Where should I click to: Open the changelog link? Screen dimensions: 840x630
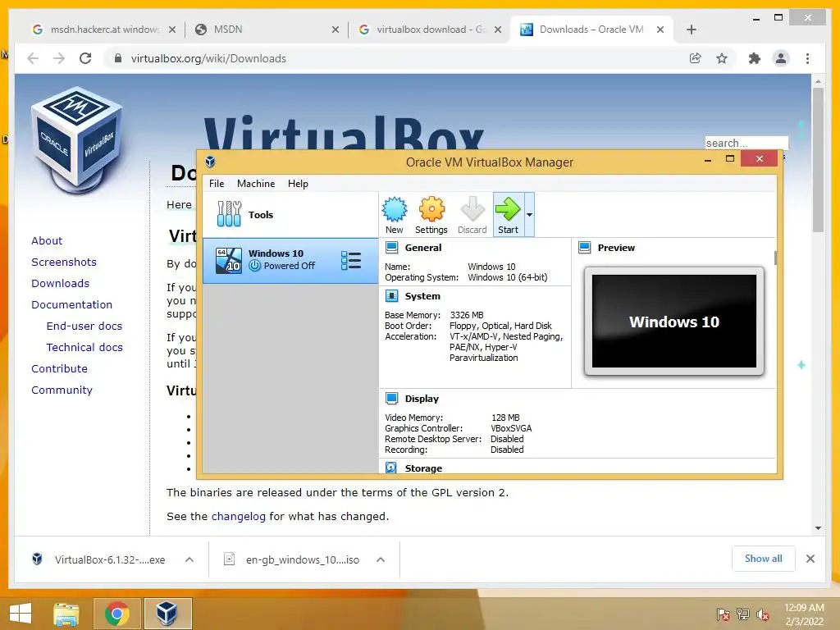tap(239, 517)
